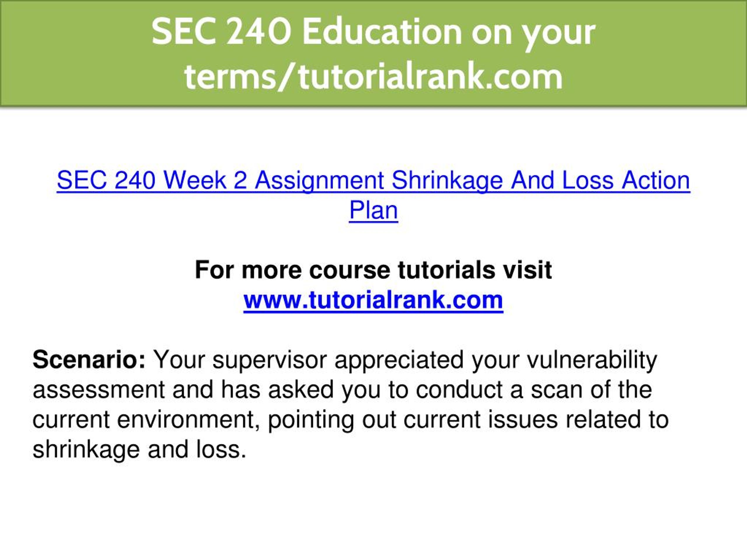Screen dimensions: 747x560
Task: Click "Loss Action" in the assignment link
Action: point(626,180)
